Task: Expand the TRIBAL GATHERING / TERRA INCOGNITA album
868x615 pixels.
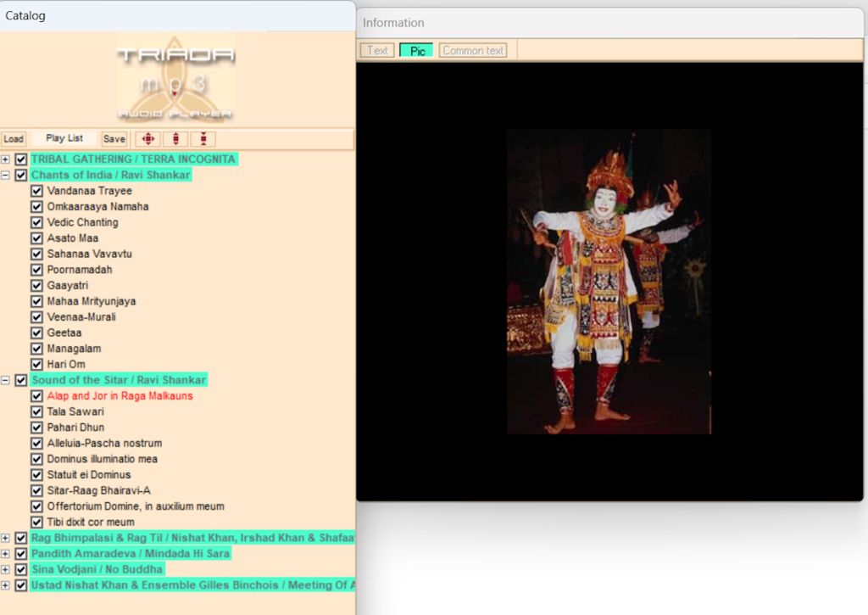Action: tap(5, 159)
